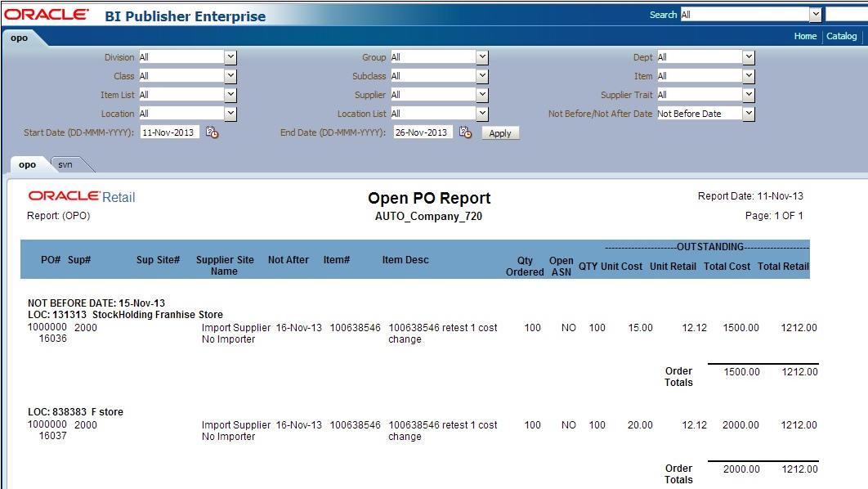The width and height of the screenshot is (868, 489).
Task: Click PO number ending 16036
Action: (47, 333)
